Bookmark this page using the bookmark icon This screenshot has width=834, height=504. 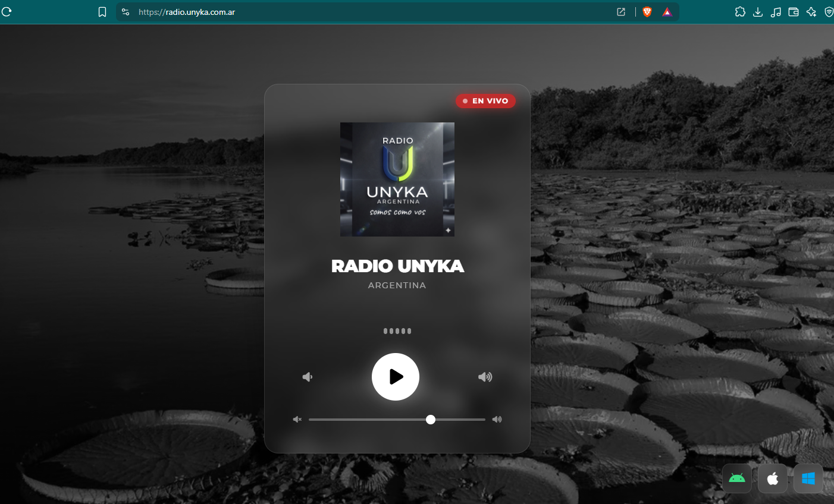[x=102, y=12]
